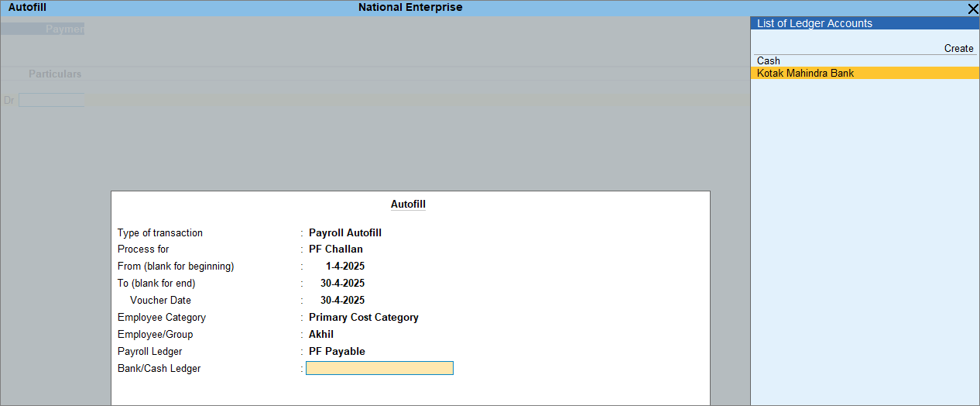Click the Particulars column header
Image resolution: width=980 pixels, height=406 pixels.
tap(55, 74)
